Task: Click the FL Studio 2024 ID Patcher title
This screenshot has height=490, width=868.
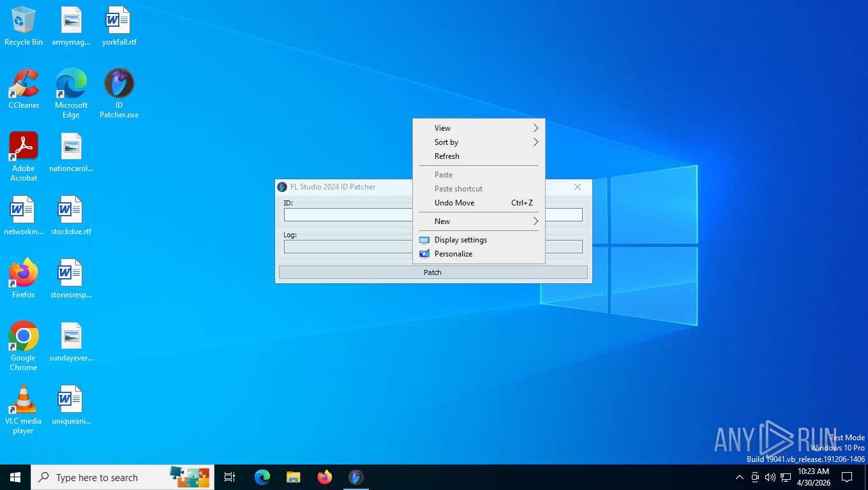Action: [x=333, y=187]
